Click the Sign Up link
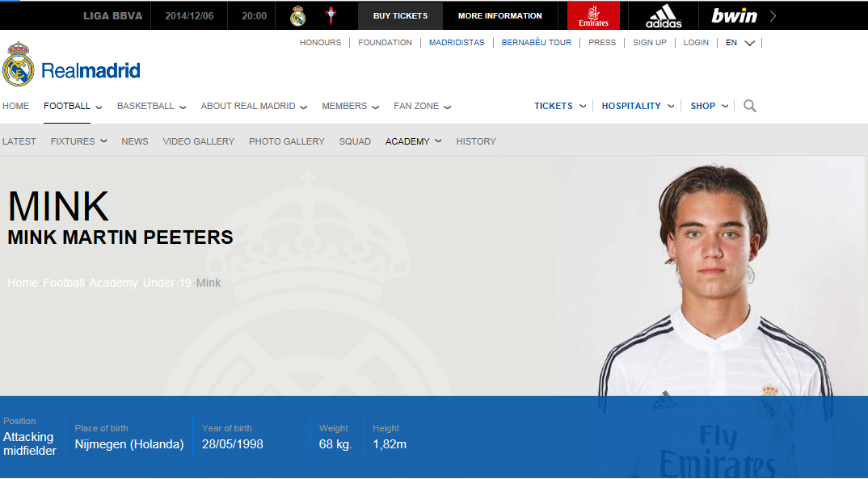Viewport: 868px width, 479px height. (650, 43)
